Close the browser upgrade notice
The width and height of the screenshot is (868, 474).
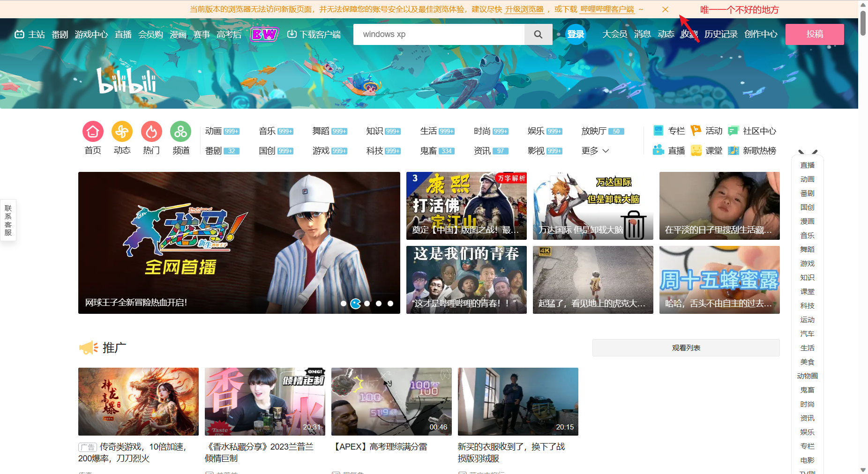coord(665,9)
